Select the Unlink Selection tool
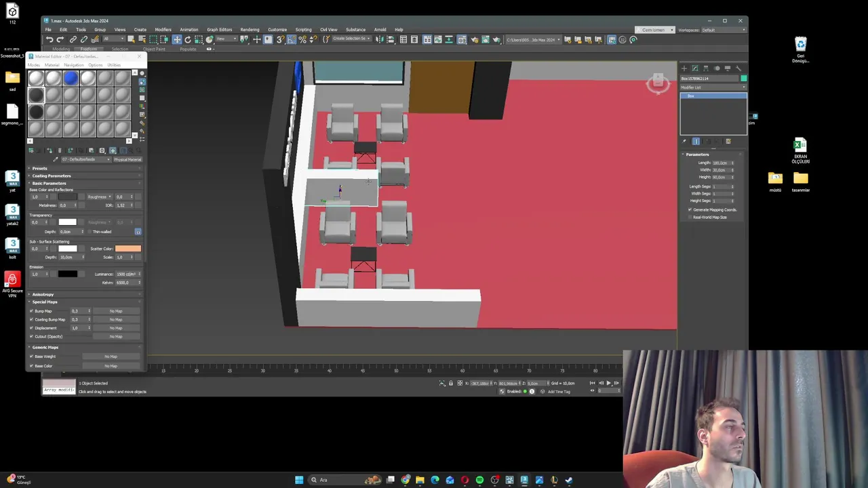Image resolution: width=868 pixels, height=488 pixels. pyautogui.click(x=84, y=39)
